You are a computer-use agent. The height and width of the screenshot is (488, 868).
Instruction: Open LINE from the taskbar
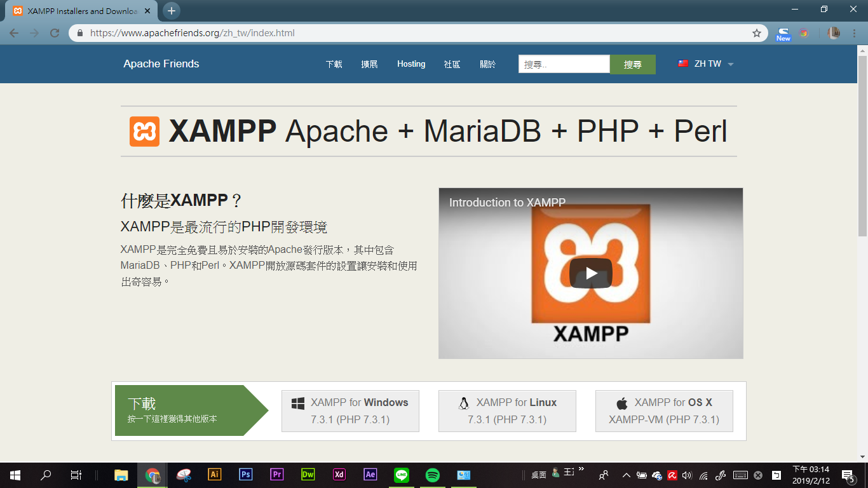(402, 475)
